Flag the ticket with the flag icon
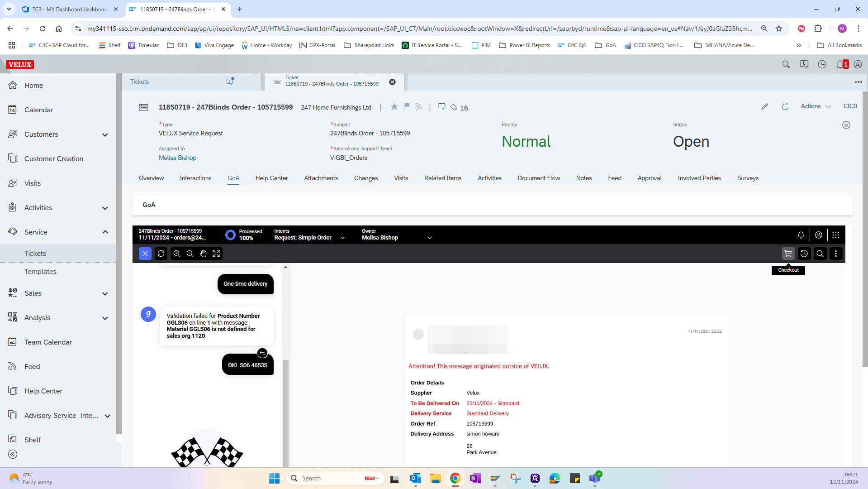The image size is (868, 489). point(407,106)
